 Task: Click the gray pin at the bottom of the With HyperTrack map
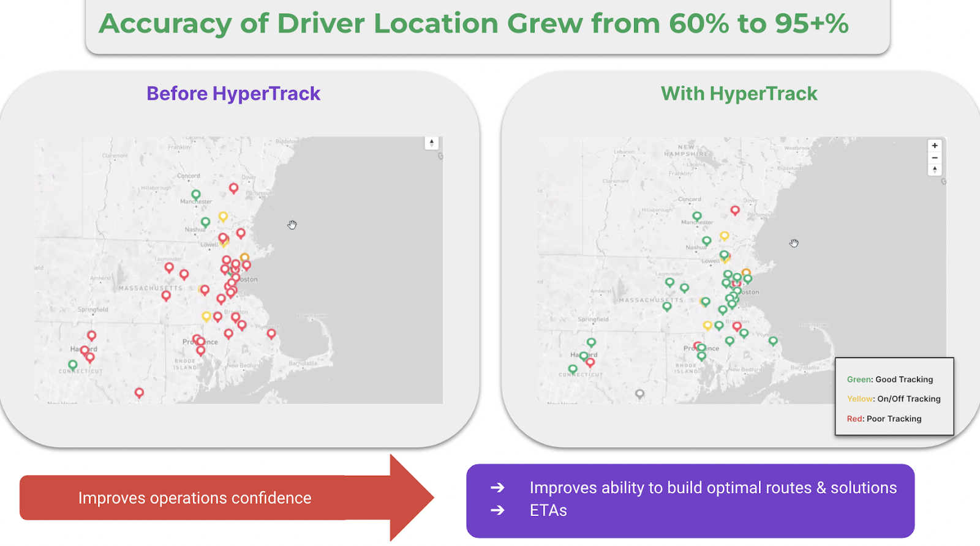tap(639, 394)
